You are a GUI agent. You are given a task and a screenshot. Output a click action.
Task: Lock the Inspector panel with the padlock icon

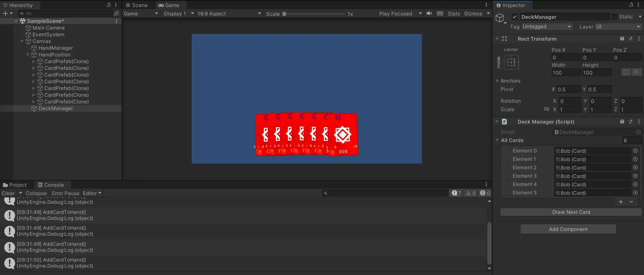(x=631, y=5)
